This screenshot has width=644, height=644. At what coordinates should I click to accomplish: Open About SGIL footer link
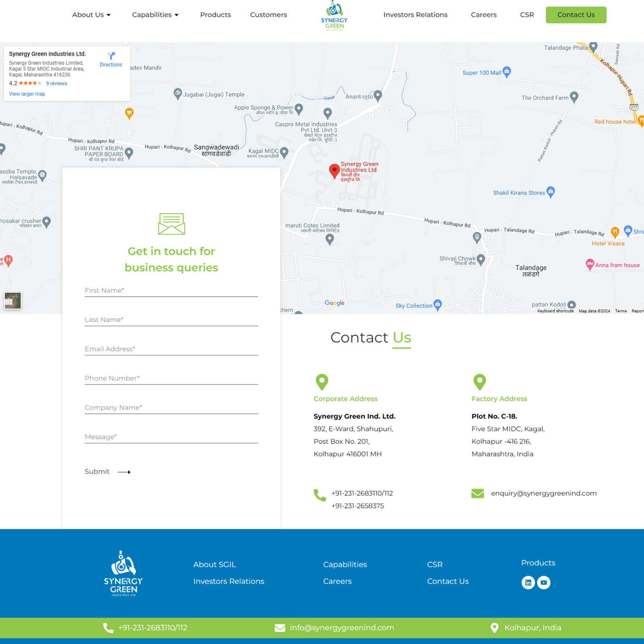(215, 565)
